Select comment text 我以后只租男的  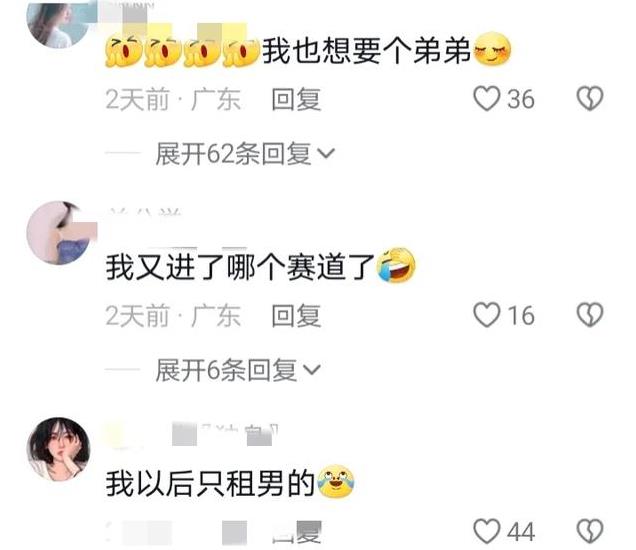[211, 483]
